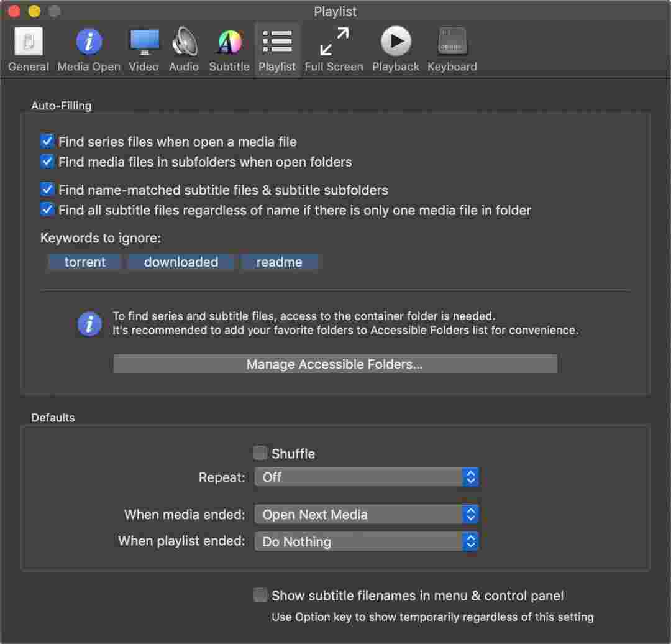
Task: Open Keyboard shortcut preferences
Action: pos(452,50)
